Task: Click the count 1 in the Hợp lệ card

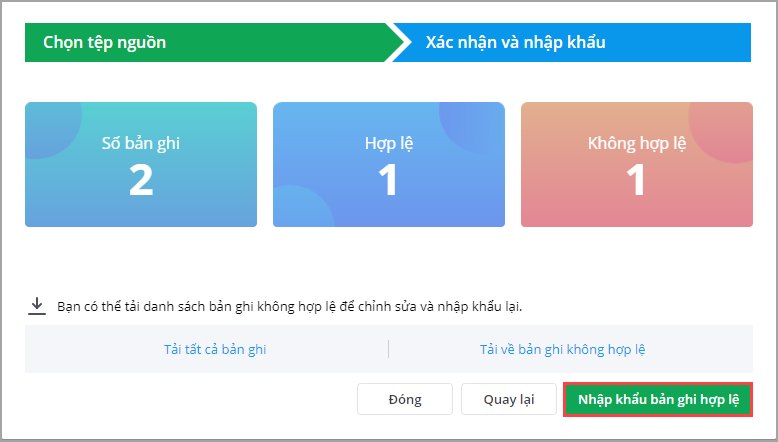Action: [389, 180]
